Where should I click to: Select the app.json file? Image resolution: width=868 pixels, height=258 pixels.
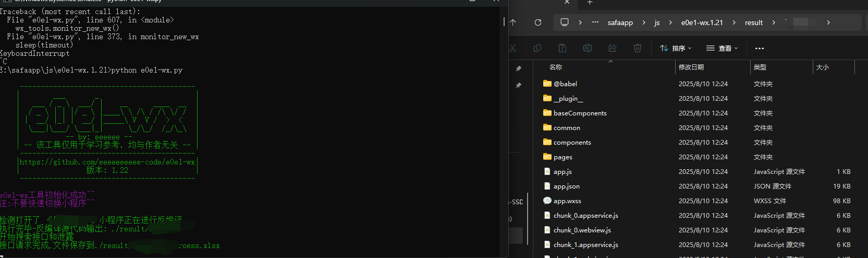tap(566, 186)
